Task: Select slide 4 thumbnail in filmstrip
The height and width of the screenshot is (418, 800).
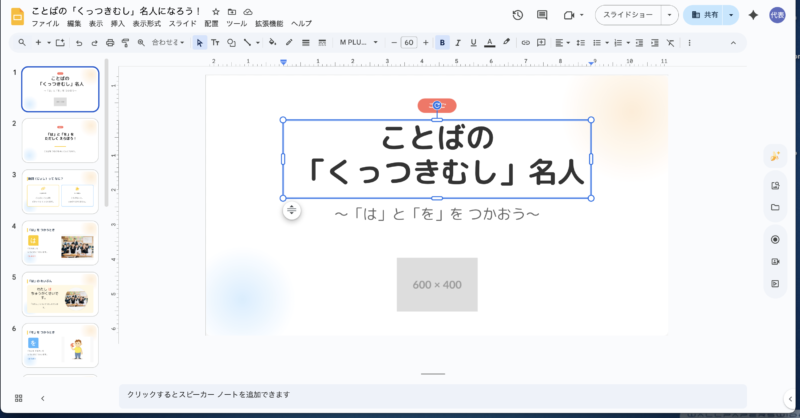Action: pos(60,242)
